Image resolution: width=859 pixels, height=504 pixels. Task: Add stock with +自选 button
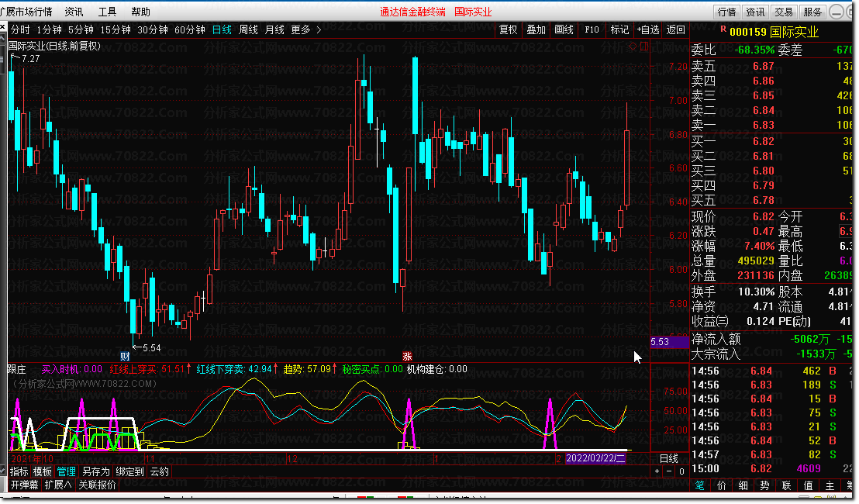click(647, 29)
